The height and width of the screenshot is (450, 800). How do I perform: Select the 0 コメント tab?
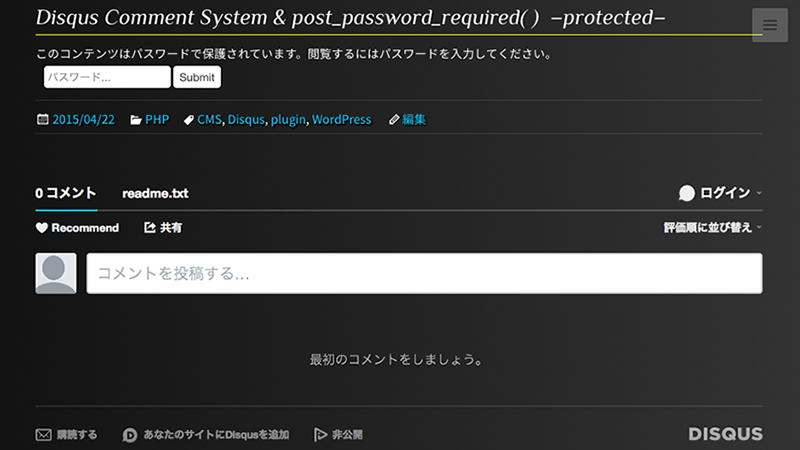(x=66, y=193)
